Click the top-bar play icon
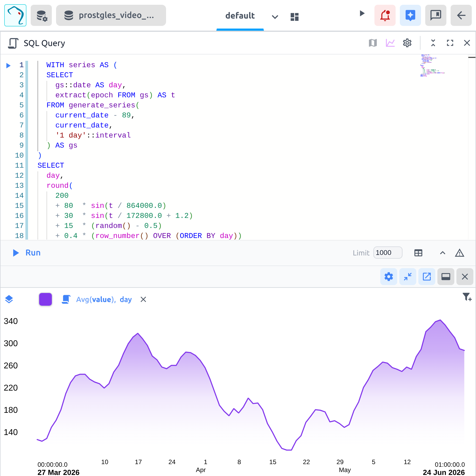 pos(362,13)
